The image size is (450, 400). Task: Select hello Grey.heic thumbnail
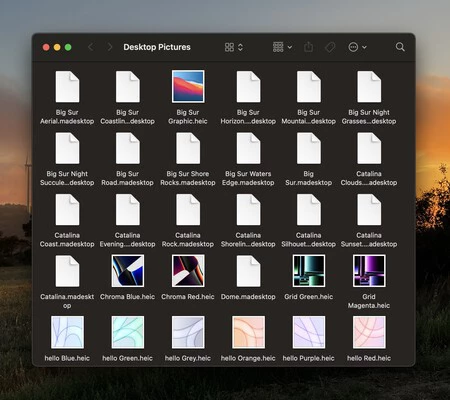point(188,332)
